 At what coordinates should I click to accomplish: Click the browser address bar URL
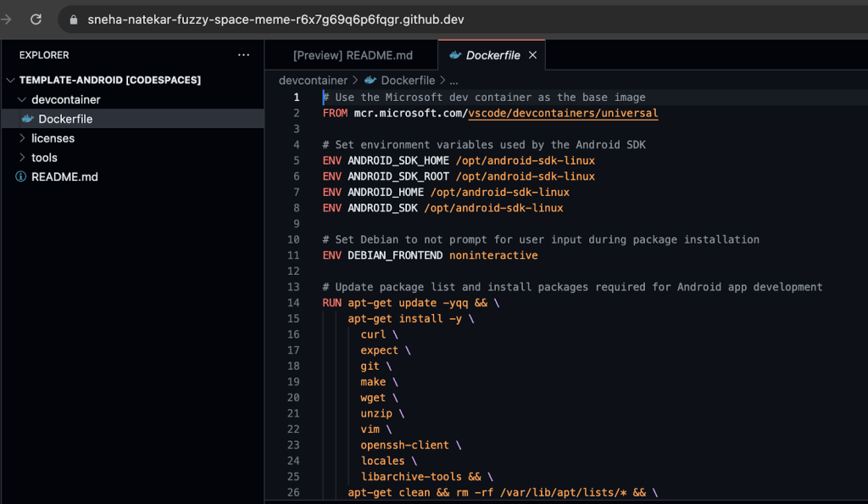275,20
